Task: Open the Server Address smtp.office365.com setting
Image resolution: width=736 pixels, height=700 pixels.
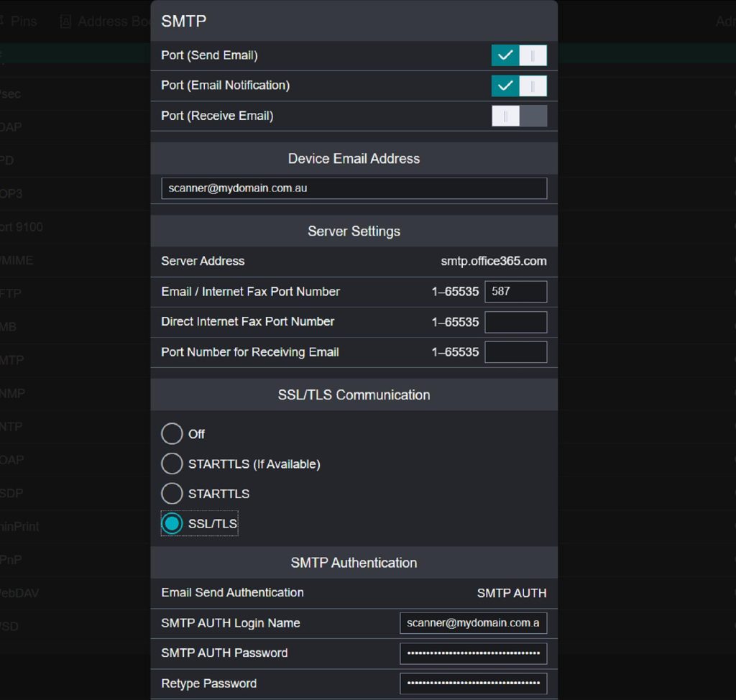Action: click(x=493, y=262)
